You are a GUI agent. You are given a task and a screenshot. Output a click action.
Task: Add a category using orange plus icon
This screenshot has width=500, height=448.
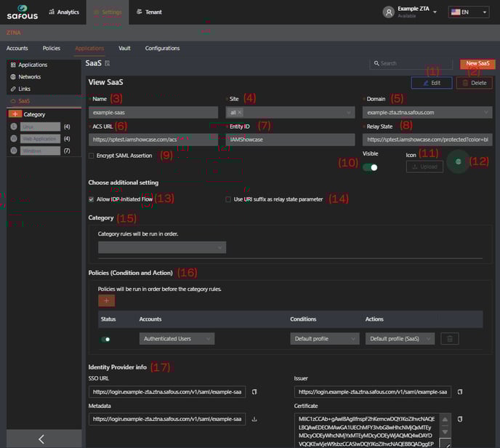coord(15,114)
